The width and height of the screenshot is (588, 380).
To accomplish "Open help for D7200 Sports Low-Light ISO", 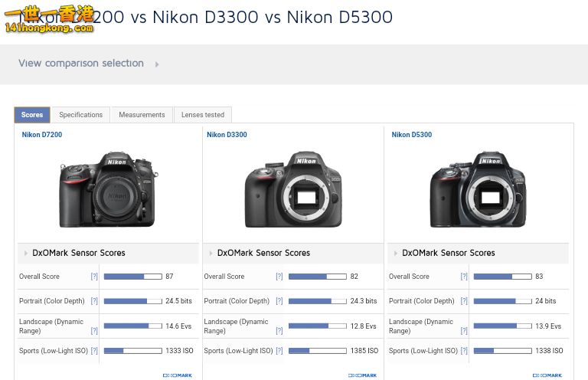I will click(94, 351).
